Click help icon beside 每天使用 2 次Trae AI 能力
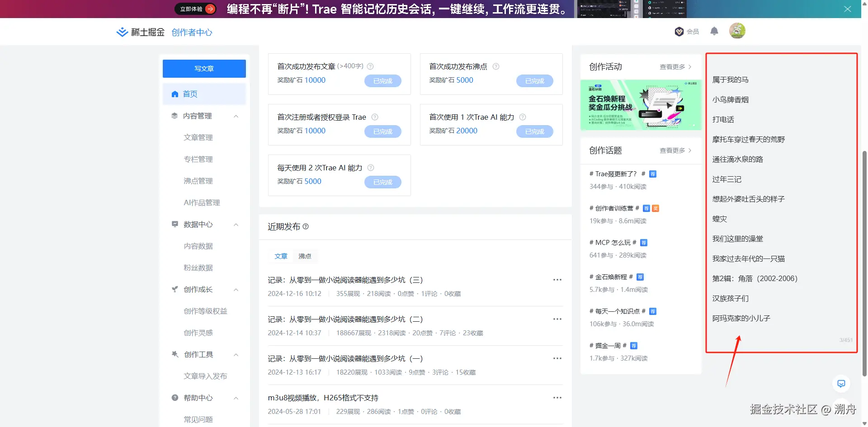Screen dimensions: 868x427 tap(371, 168)
